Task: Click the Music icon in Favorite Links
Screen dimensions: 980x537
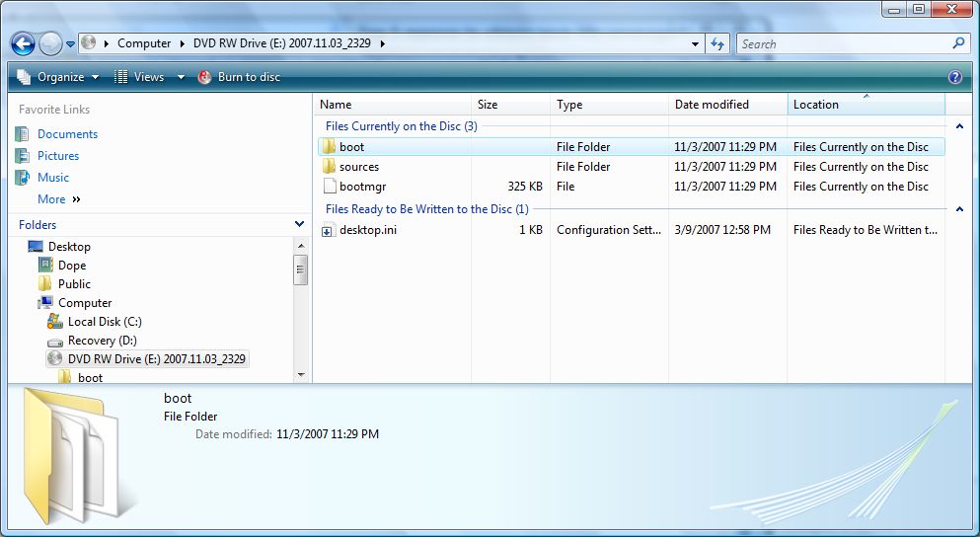Action: click(x=23, y=178)
